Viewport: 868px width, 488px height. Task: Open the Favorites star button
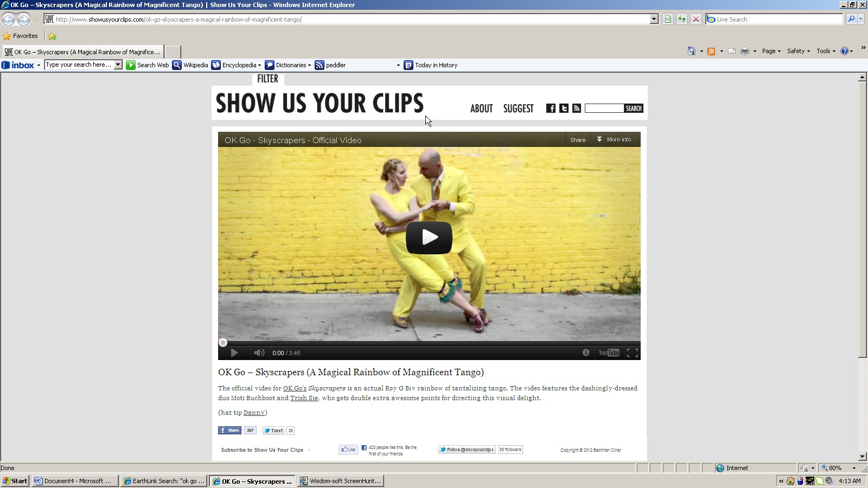tap(21, 36)
